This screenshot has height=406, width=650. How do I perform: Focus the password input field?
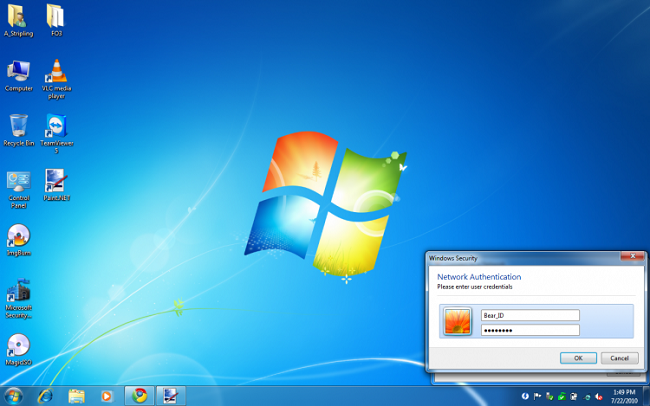(530, 330)
